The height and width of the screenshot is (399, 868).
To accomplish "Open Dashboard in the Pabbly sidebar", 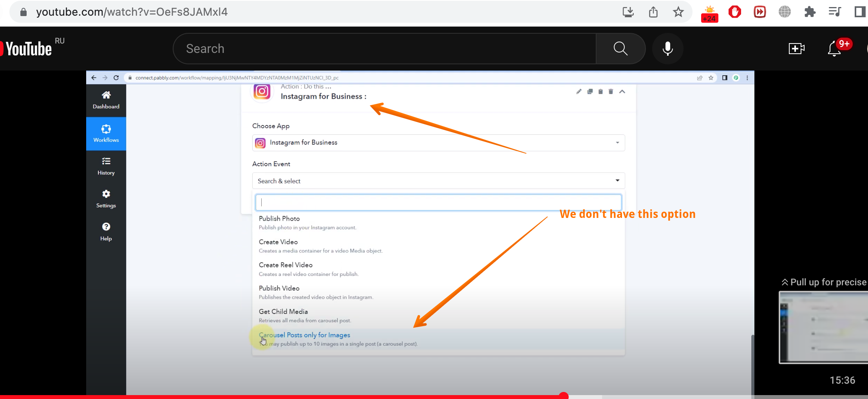I will pos(106,100).
